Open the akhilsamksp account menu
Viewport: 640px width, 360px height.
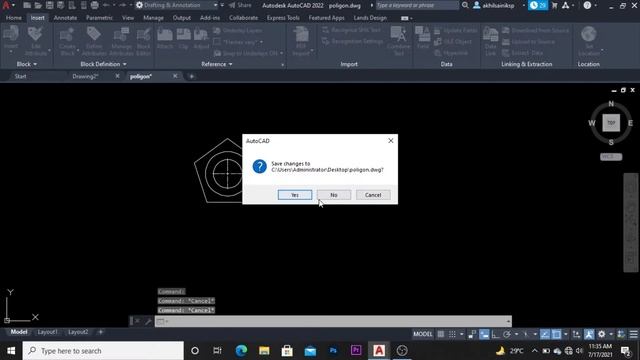tap(498, 5)
